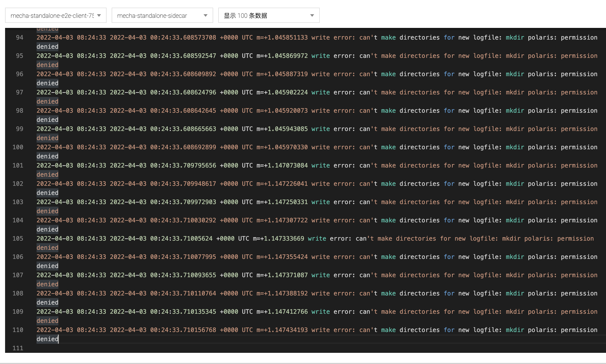The image size is (606, 364).
Task: Click line number 100 in the gutter
Action: point(18,147)
